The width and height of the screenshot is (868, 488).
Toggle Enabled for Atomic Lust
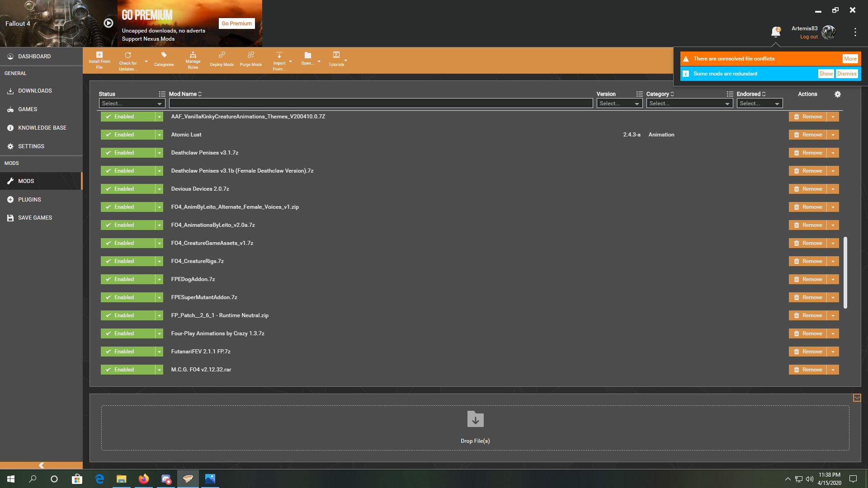tap(128, 135)
